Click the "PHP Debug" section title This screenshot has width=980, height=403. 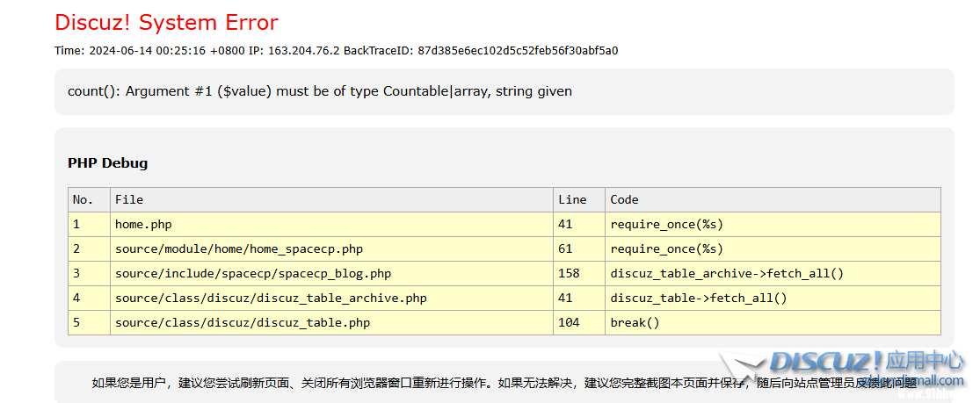pos(107,163)
